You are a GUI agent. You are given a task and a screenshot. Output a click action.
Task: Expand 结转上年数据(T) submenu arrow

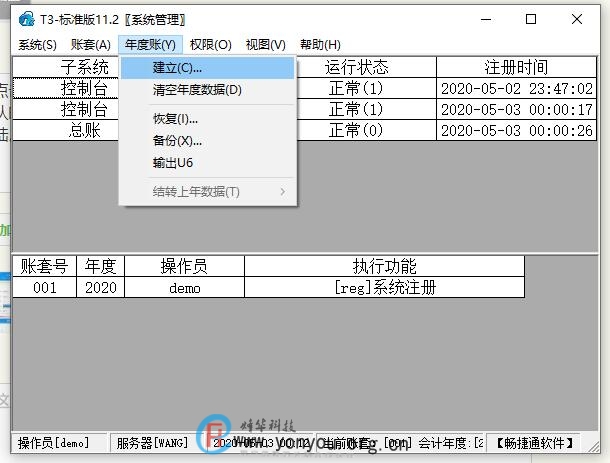(x=283, y=191)
